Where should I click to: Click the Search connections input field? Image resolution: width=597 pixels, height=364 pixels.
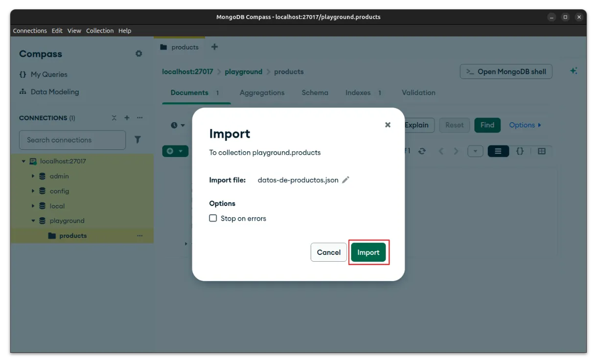coord(72,140)
